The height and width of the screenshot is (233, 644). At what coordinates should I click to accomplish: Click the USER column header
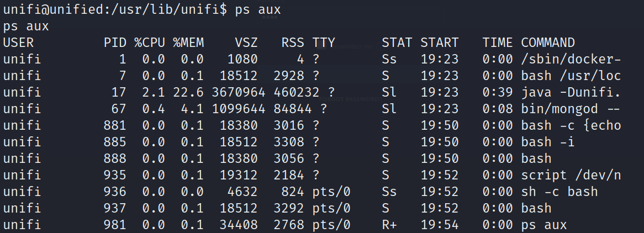18,43
